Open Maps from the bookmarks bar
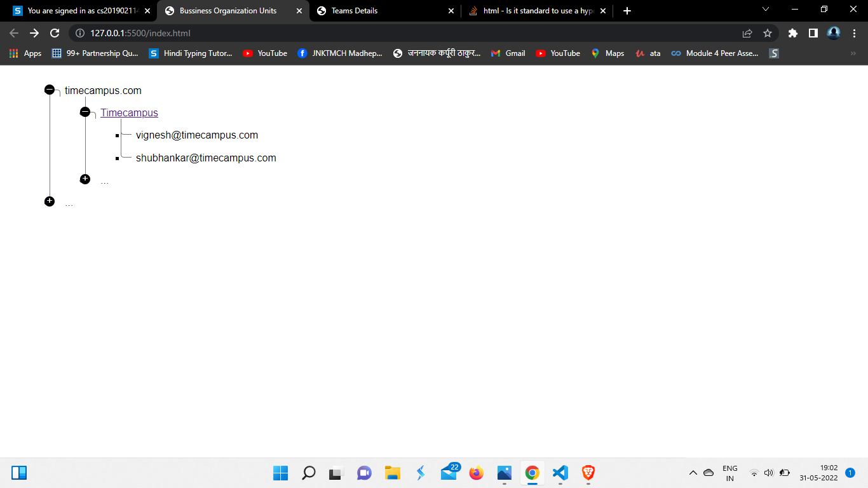The image size is (868, 488). [x=608, y=53]
